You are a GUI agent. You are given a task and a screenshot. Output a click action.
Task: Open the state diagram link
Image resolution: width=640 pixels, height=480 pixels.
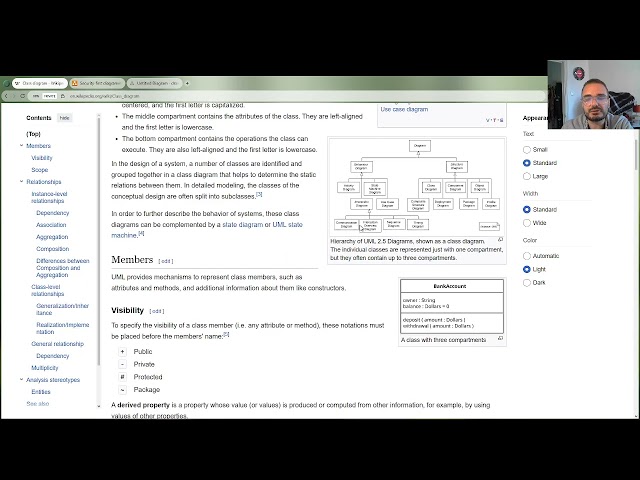tap(242, 225)
